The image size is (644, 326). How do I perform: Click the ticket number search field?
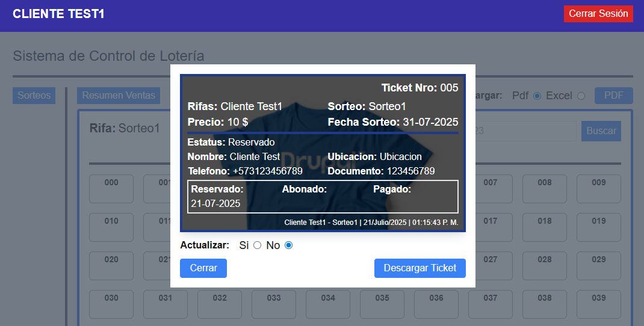click(524, 131)
